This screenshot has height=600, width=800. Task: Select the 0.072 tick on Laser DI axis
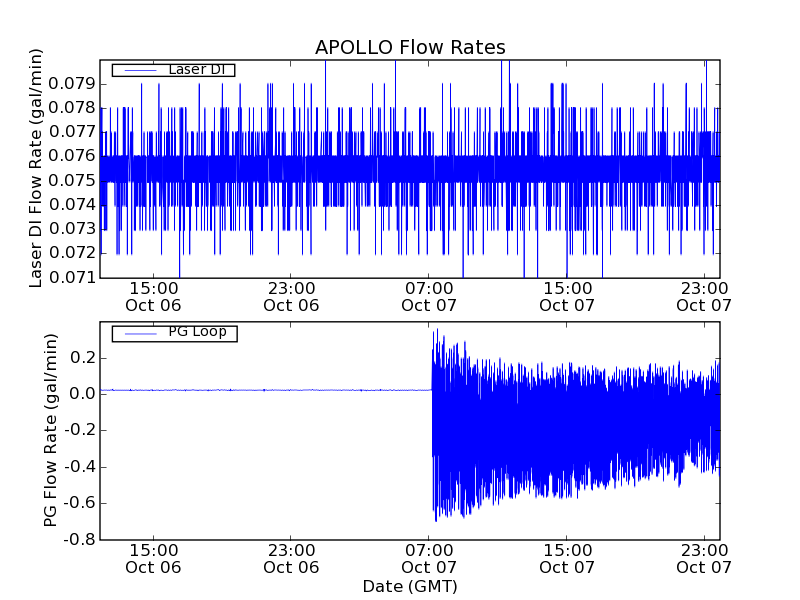click(72, 253)
